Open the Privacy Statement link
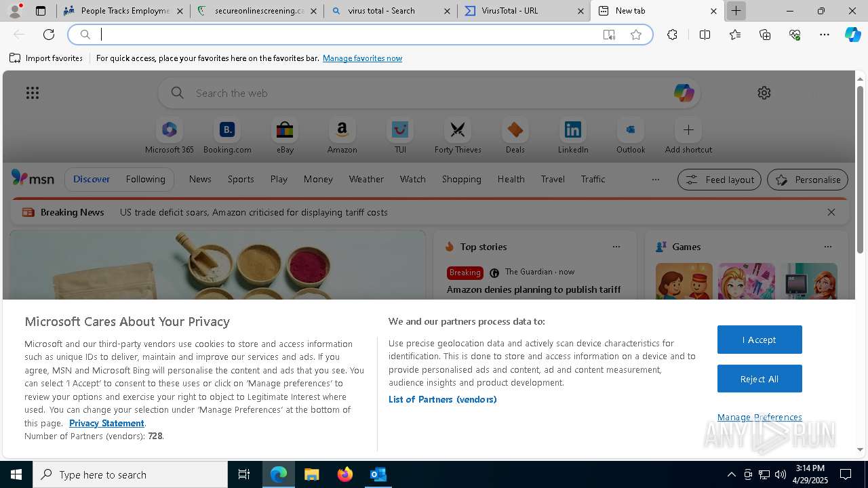The image size is (868, 488). coord(106,423)
